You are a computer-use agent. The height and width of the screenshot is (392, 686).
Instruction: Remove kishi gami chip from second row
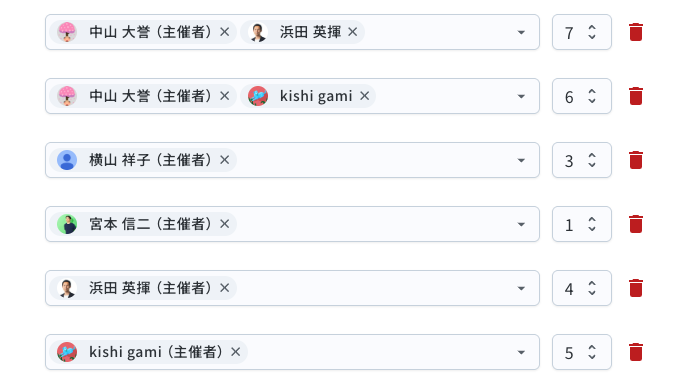point(364,96)
